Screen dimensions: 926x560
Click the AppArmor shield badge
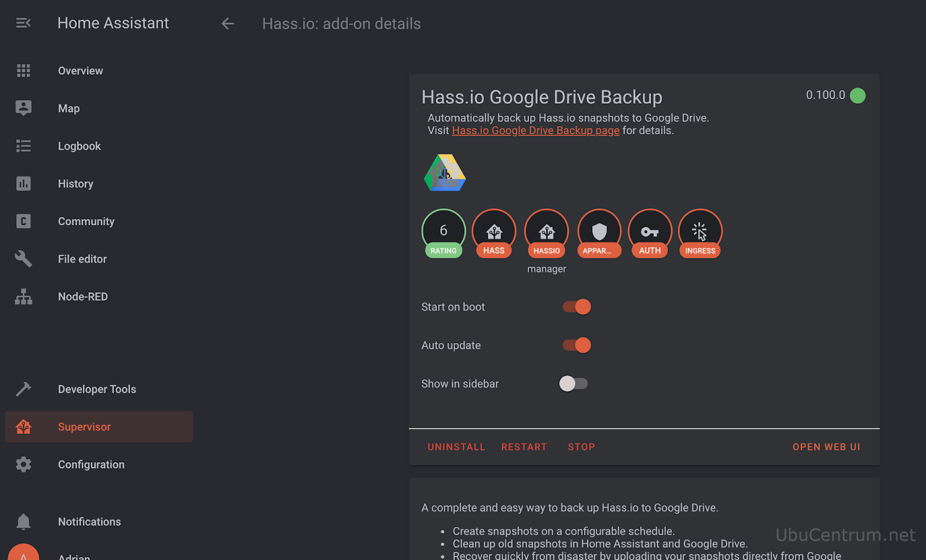(x=599, y=233)
